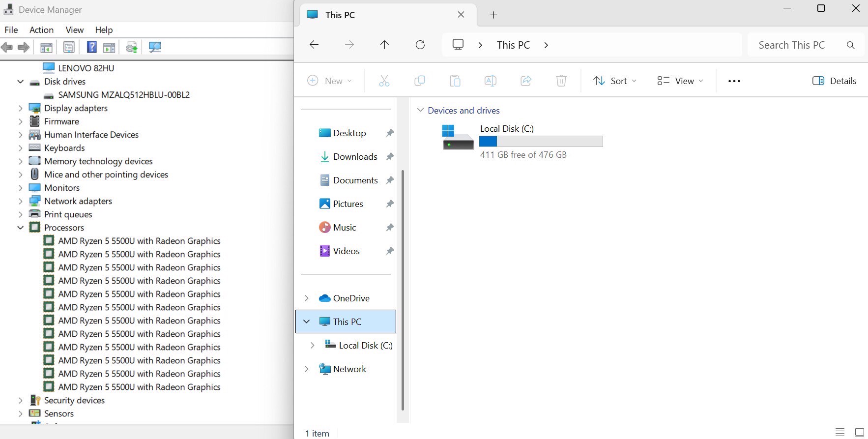This screenshot has height=439, width=868.
Task: Open the Action menu
Action: (41, 30)
